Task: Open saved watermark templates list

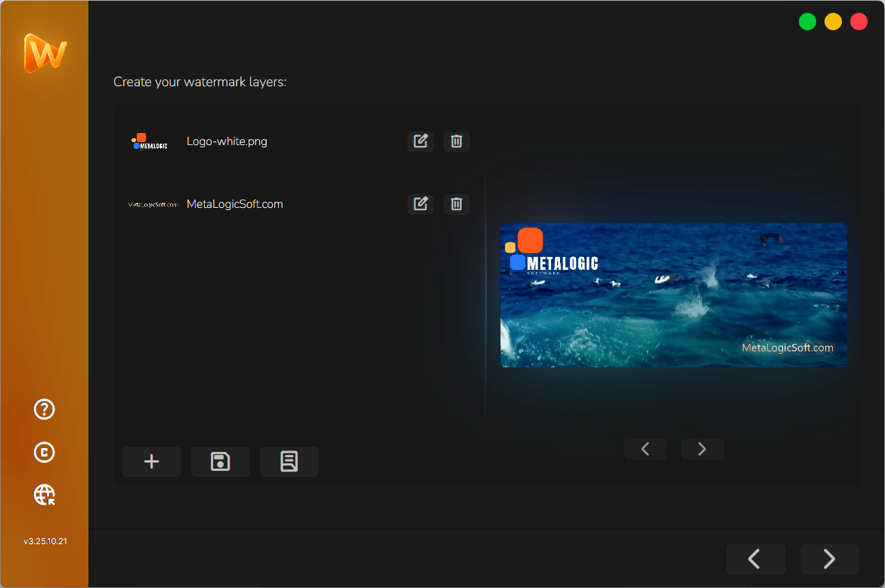Action: (289, 462)
